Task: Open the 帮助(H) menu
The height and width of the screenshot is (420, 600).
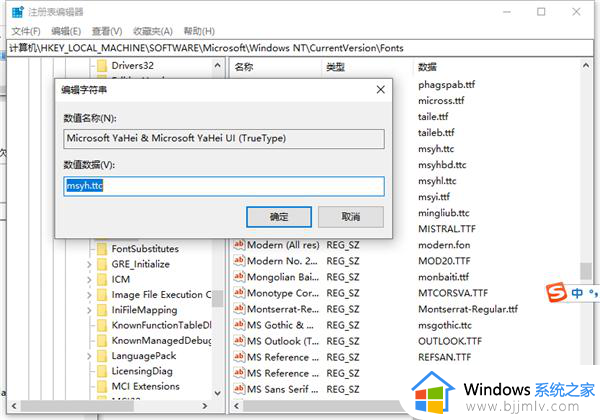Action: pos(199,31)
